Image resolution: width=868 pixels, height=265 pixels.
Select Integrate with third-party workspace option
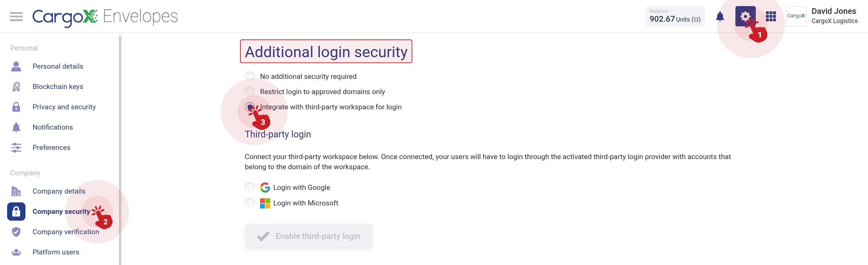click(250, 107)
